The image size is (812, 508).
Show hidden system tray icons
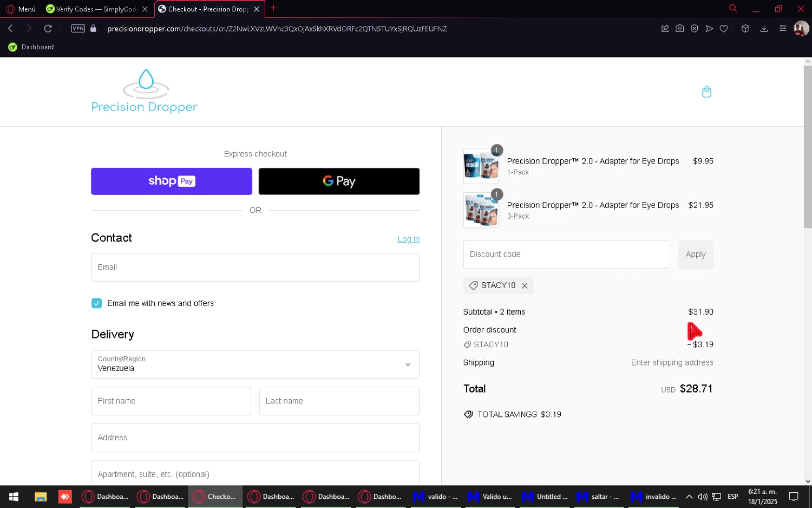coord(689,497)
